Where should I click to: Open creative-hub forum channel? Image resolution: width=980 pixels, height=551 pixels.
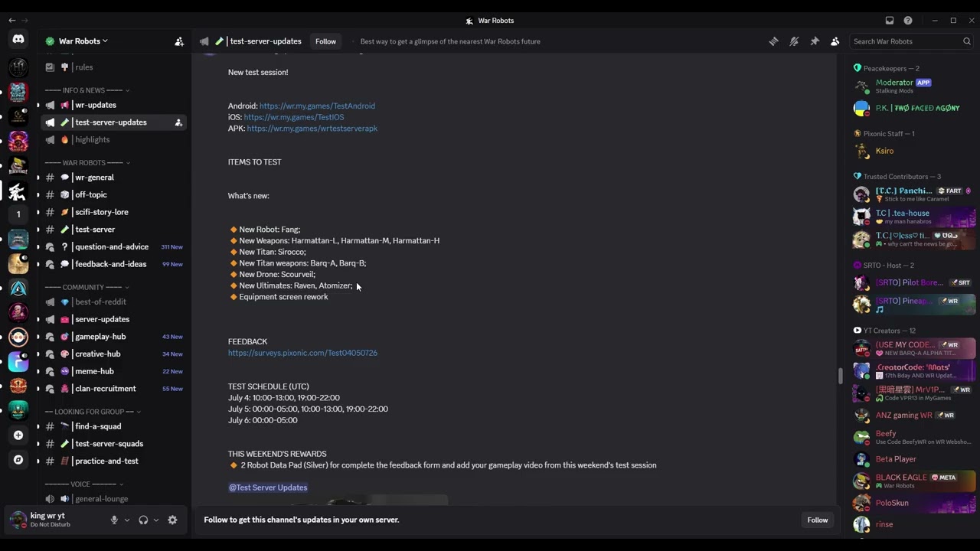pos(113,354)
